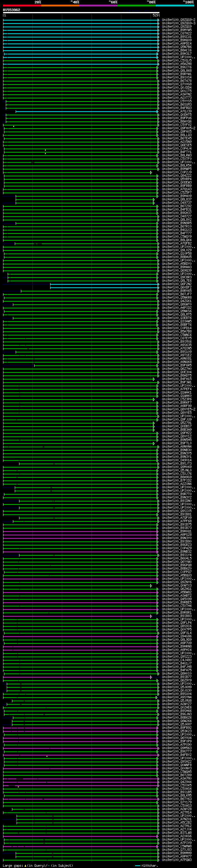Open hit UniRef100_B9MYW5
This screenshot has height=868, width=197.
pos(177,30)
